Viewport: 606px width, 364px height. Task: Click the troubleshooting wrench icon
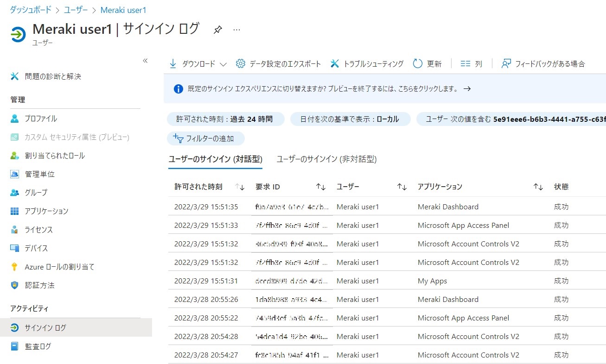[x=335, y=64]
